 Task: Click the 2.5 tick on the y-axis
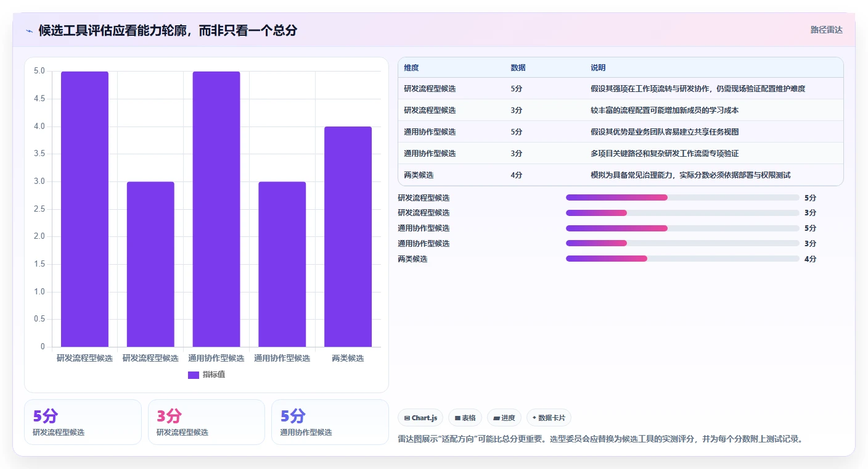pos(39,209)
